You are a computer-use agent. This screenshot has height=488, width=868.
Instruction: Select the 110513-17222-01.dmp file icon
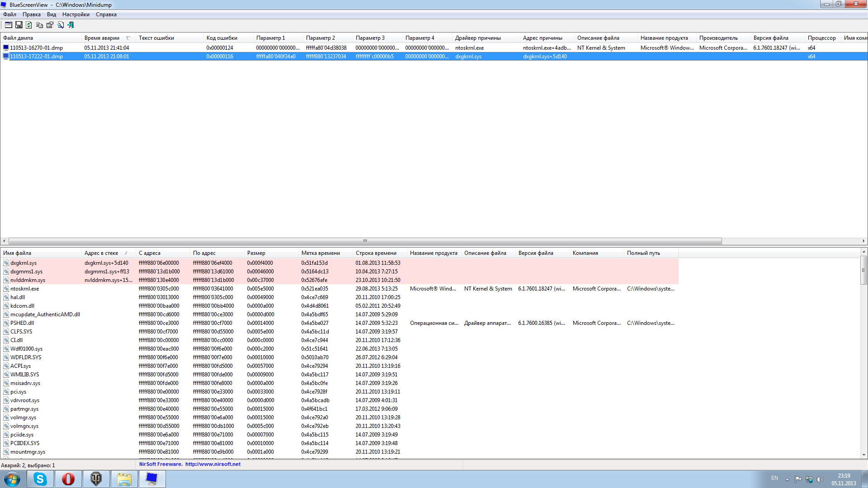[x=6, y=56]
